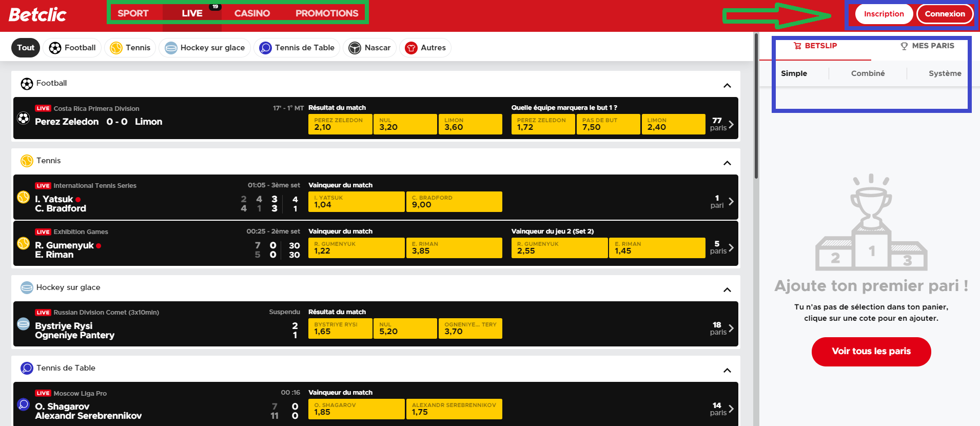The image size is (980, 426).
Task: Click the Connexion button
Action: click(945, 14)
